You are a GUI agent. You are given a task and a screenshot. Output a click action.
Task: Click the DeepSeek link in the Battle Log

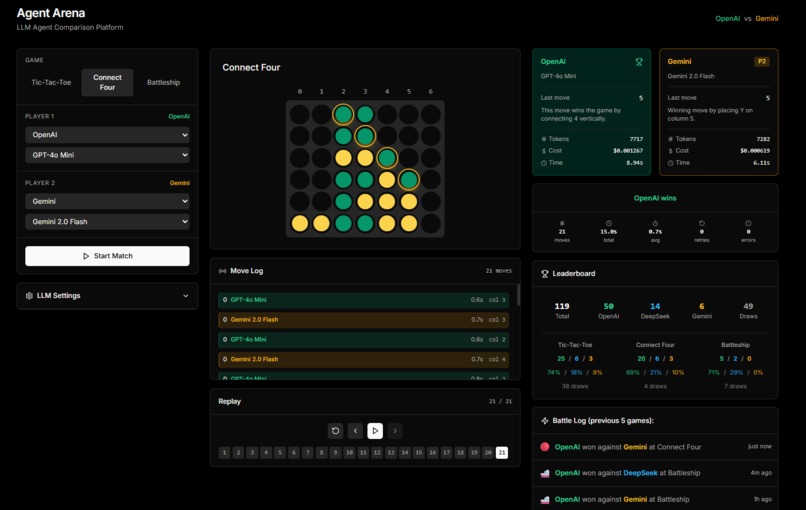point(640,473)
